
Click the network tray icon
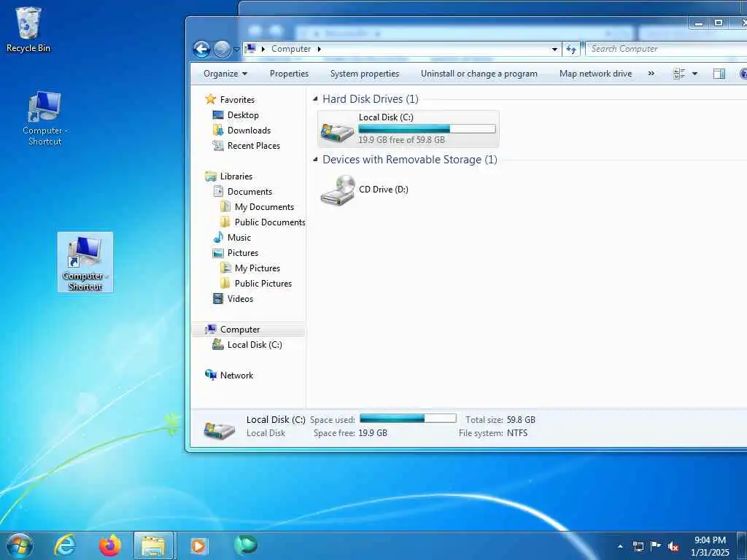click(638, 546)
